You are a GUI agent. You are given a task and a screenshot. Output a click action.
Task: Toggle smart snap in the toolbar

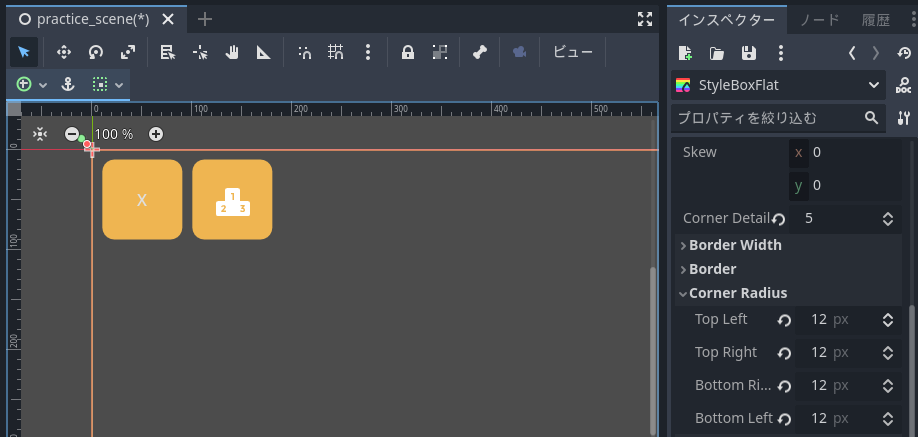coord(305,53)
